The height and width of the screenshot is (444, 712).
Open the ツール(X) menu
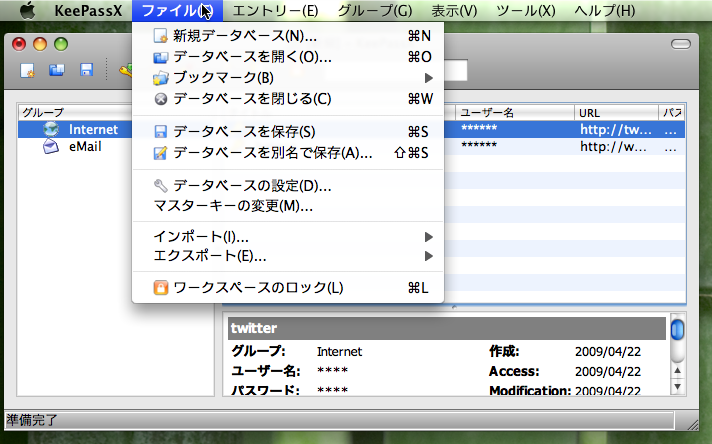pyautogui.click(x=526, y=10)
